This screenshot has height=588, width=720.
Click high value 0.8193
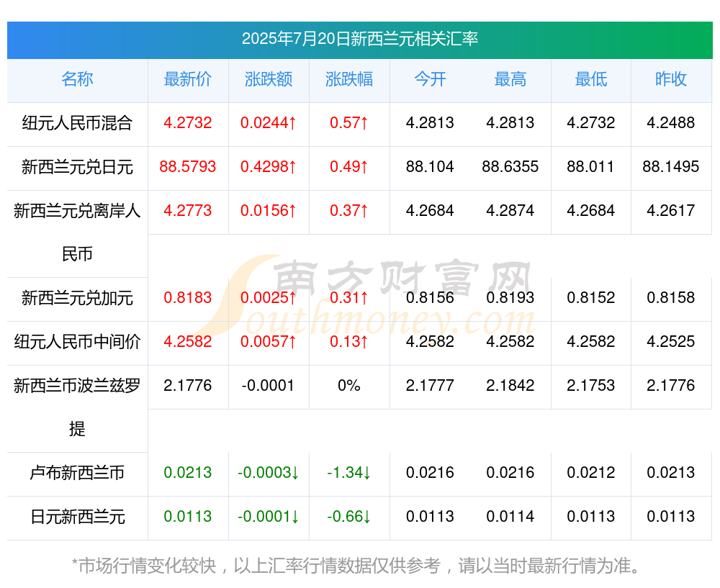(510, 298)
